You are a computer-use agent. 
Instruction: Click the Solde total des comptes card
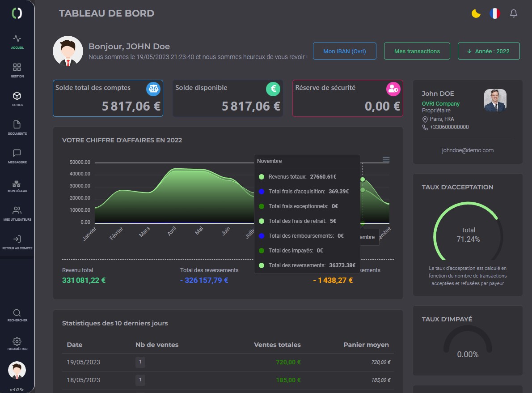pyautogui.click(x=108, y=98)
